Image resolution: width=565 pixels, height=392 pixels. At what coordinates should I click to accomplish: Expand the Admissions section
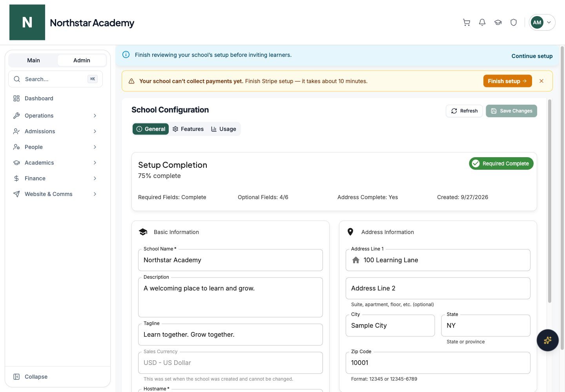pyautogui.click(x=55, y=131)
